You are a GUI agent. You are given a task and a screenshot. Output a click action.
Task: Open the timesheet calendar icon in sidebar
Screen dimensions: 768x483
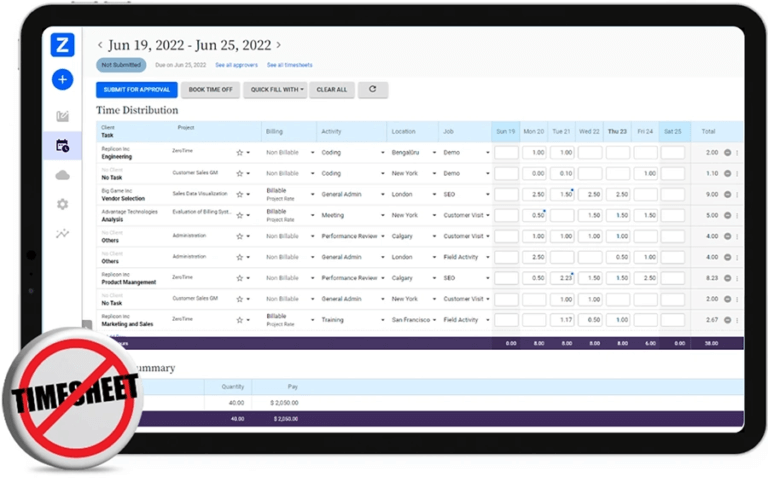click(62, 146)
